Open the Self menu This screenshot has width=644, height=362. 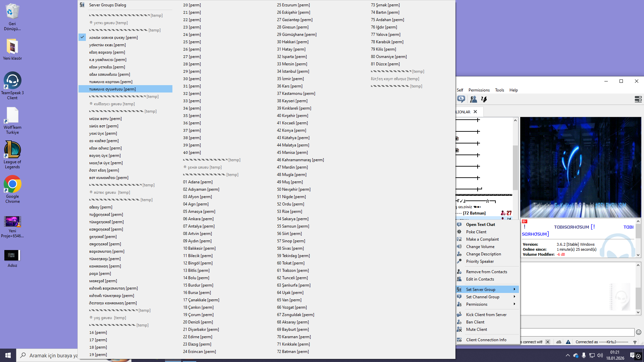pos(460,90)
